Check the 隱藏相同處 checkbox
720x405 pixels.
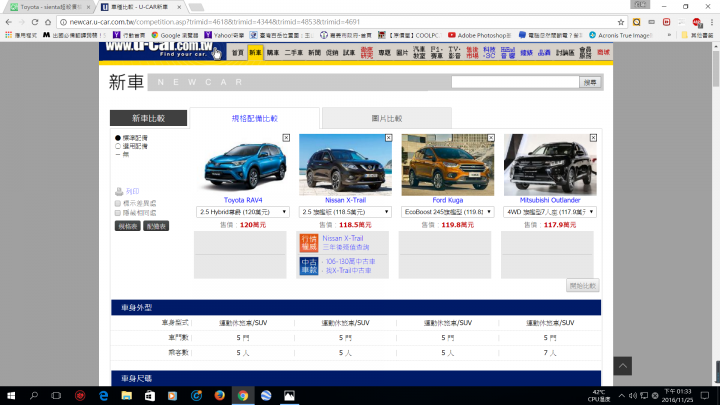click(x=118, y=213)
